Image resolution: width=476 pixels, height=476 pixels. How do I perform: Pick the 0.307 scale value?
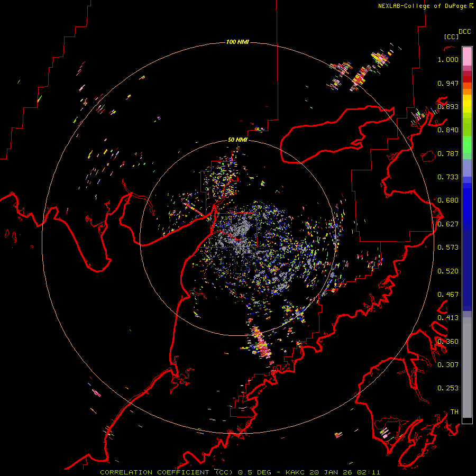(448, 364)
